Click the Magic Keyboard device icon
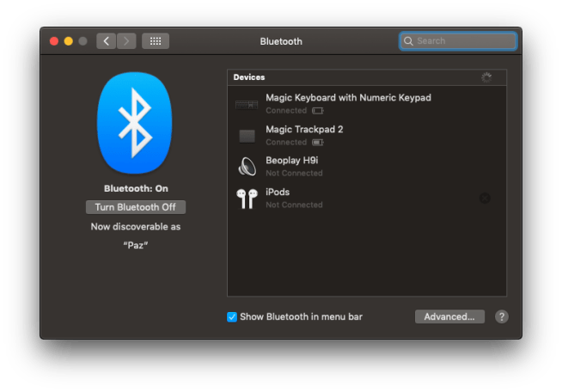The image size is (562, 392). [x=247, y=104]
